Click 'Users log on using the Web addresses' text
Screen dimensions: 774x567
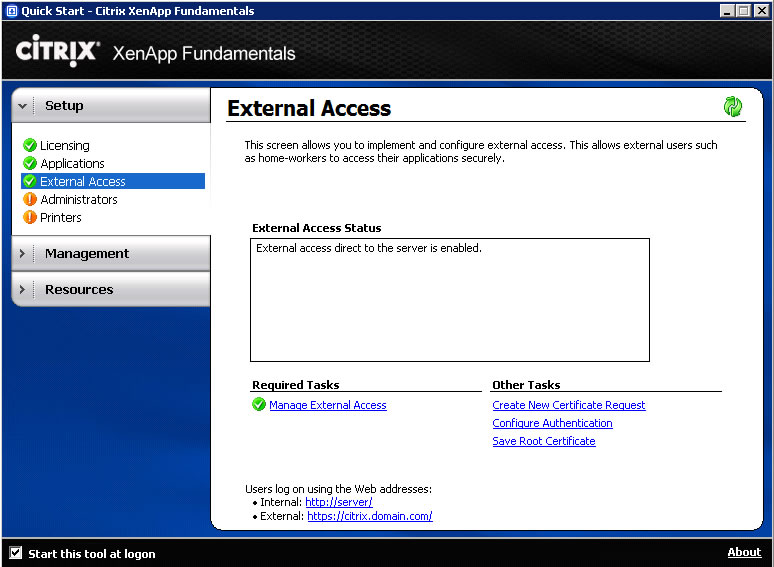[x=339, y=489]
